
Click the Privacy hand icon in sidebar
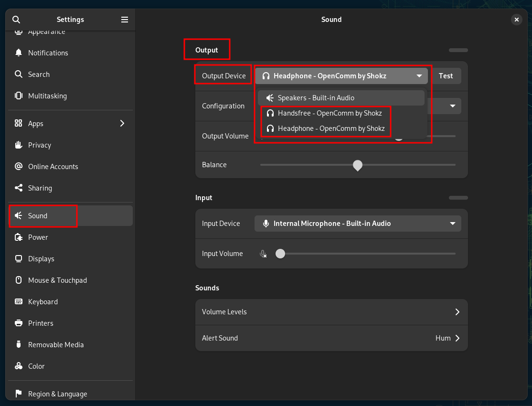(19, 145)
